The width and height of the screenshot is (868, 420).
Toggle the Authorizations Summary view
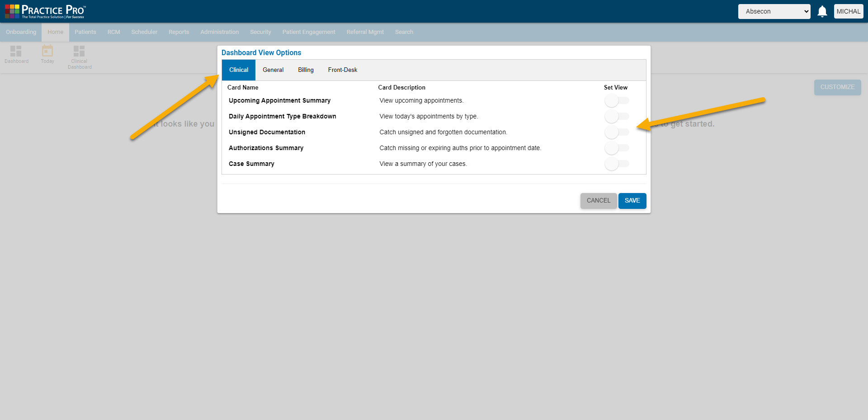616,148
